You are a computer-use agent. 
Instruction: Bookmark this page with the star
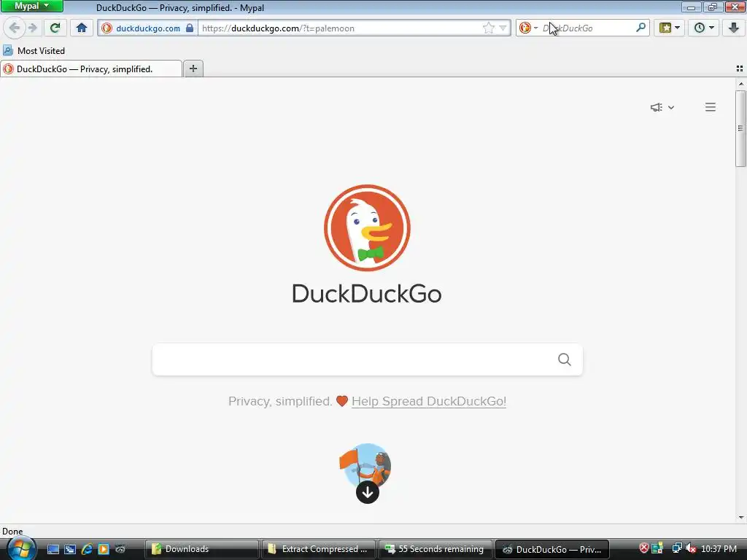(x=488, y=28)
